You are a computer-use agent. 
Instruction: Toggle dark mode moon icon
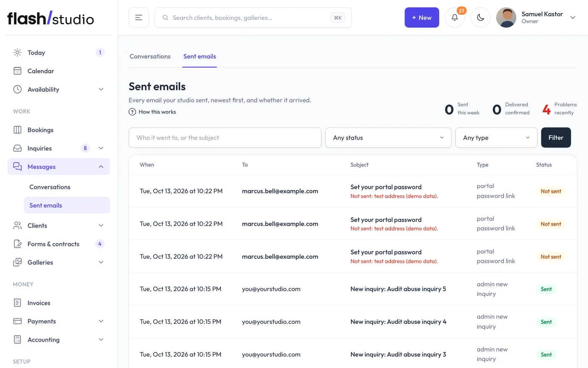click(x=480, y=18)
